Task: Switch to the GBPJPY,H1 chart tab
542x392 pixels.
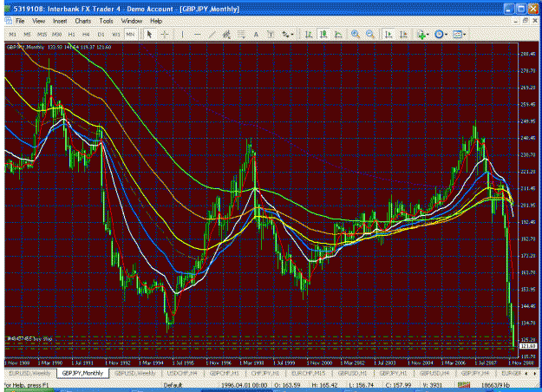Action: pyautogui.click(x=393, y=373)
